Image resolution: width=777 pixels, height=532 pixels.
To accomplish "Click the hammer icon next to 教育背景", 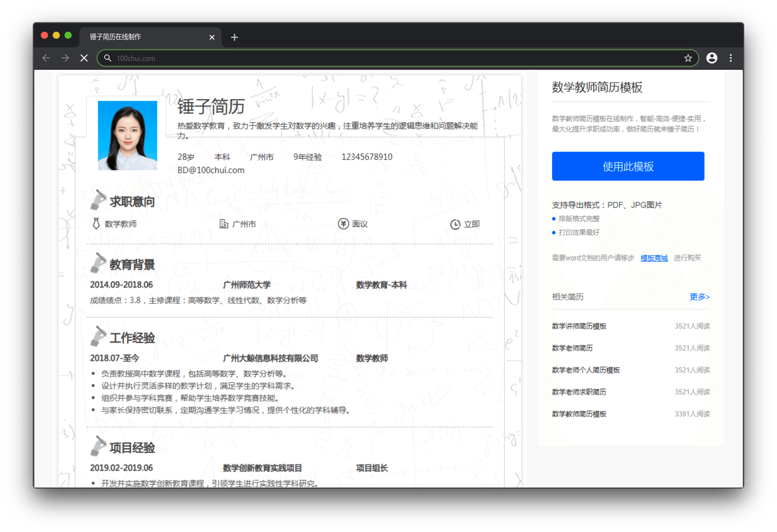I will (98, 263).
